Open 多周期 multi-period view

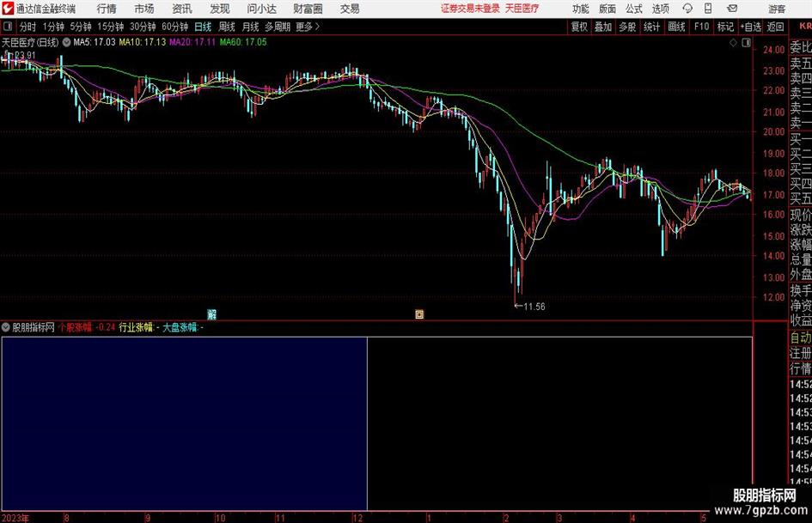tap(277, 27)
